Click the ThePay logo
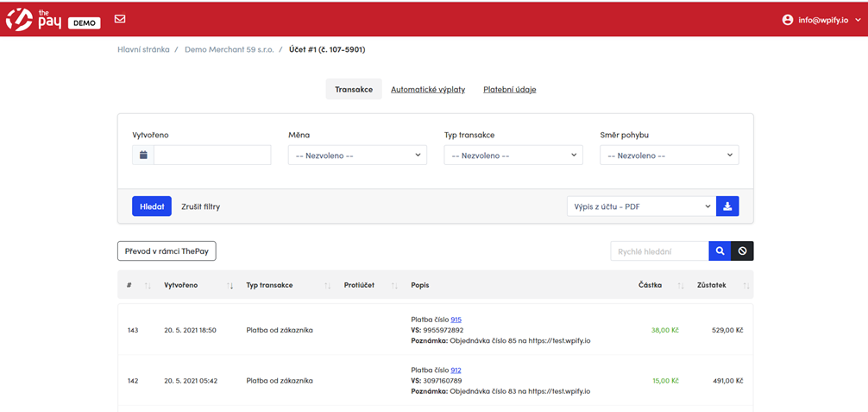The height and width of the screenshot is (412, 868). [35, 19]
